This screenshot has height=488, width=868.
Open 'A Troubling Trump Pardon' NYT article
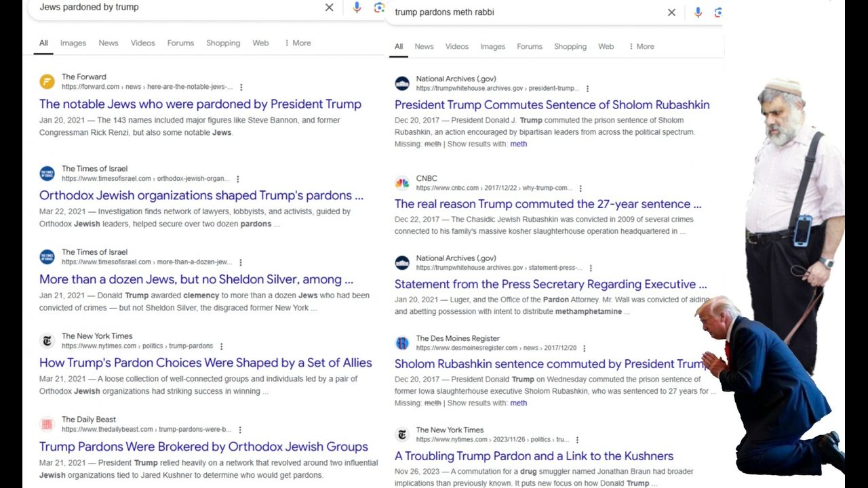pyautogui.click(x=534, y=455)
